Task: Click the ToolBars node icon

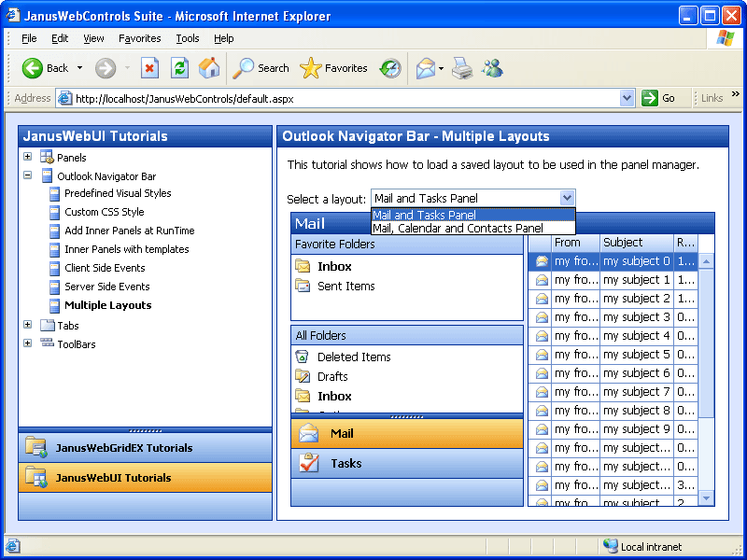Action: 48,343
